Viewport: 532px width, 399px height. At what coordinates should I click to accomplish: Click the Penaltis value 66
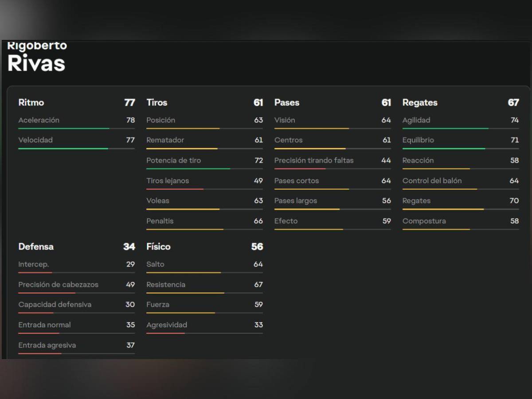(258, 221)
